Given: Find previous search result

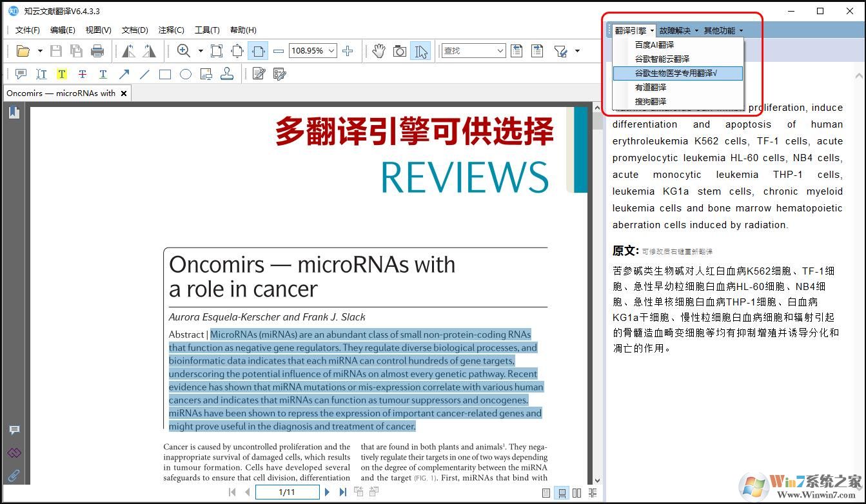Looking at the screenshot, I should (517, 51).
